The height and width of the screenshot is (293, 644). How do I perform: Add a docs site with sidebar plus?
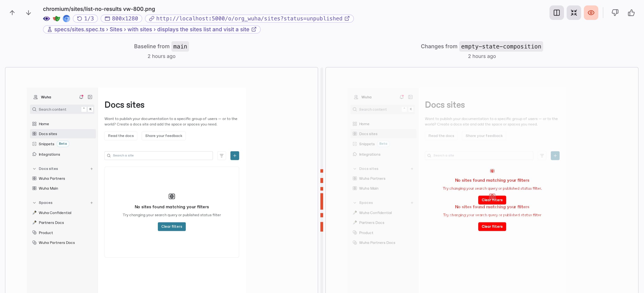pyautogui.click(x=92, y=168)
